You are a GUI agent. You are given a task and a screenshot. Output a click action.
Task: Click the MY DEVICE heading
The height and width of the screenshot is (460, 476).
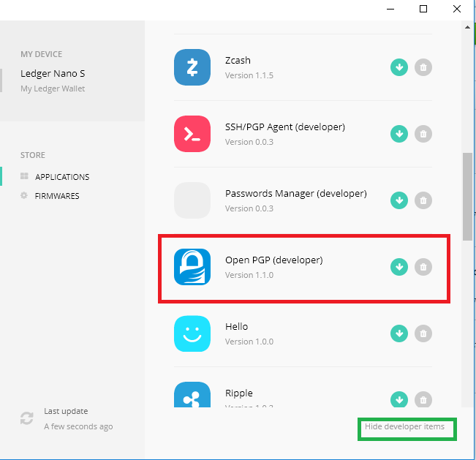pyautogui.click(x=41, y=54)
